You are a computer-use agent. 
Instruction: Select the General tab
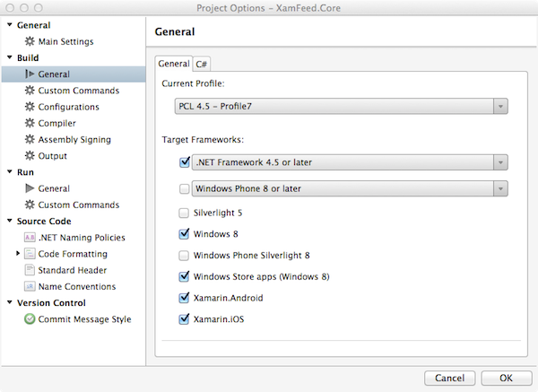[x=174, y=64]
